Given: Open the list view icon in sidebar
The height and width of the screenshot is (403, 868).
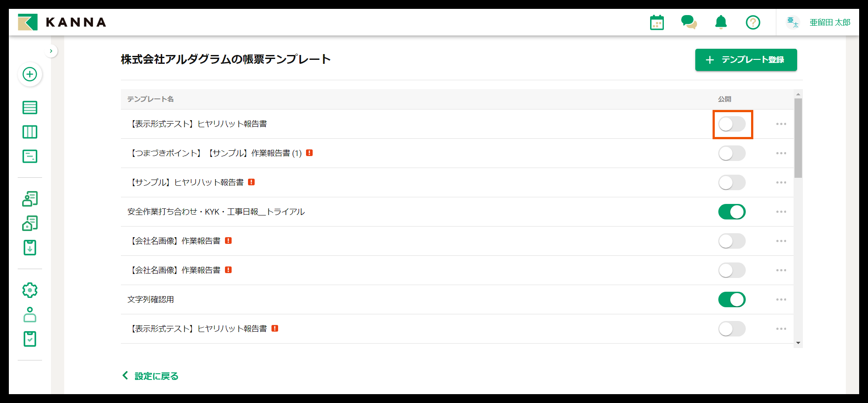Looking at the screenshot, I should pyautogui.click(x=30, y=108).
